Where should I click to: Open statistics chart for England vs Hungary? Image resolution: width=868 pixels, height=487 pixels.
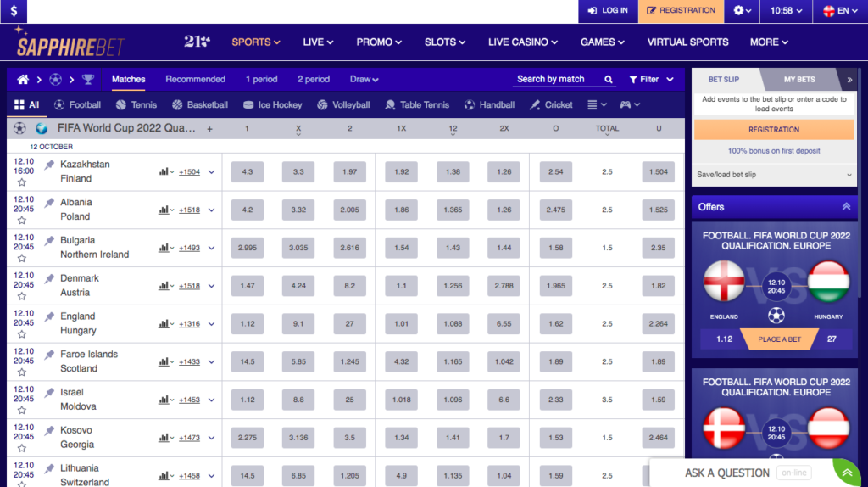pos(165,323)
